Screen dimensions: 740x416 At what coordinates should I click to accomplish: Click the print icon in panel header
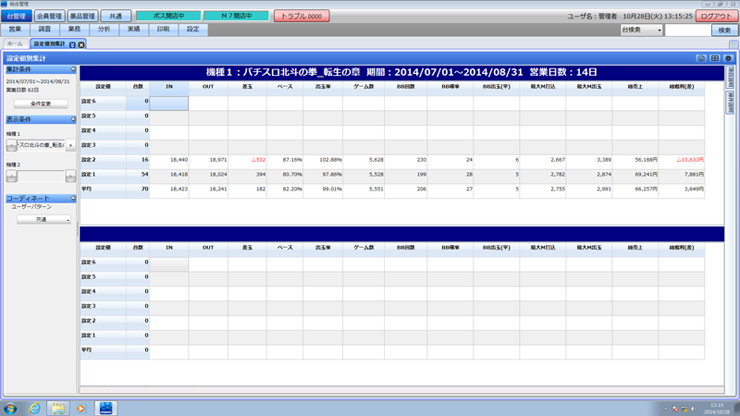tap(701, 58)
